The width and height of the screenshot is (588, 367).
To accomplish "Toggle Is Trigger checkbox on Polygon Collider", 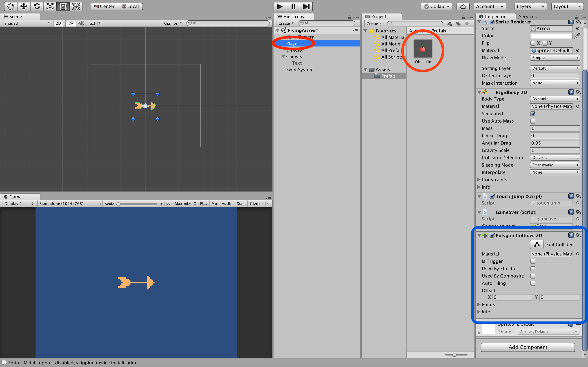I will click(532, 261).
